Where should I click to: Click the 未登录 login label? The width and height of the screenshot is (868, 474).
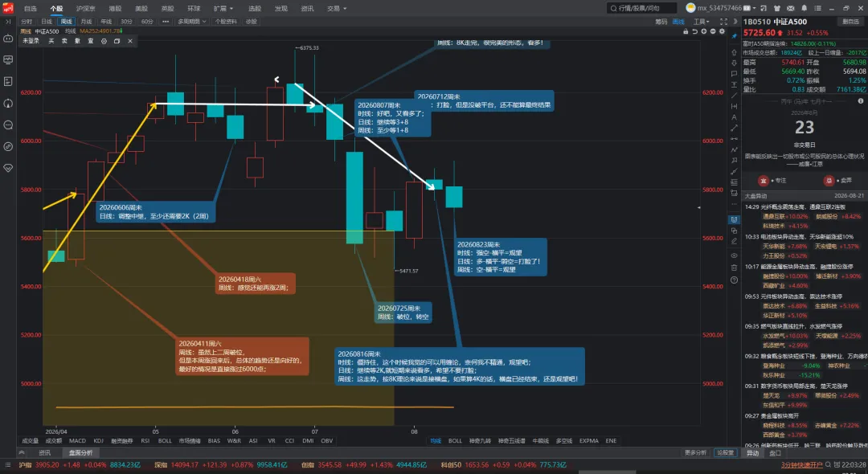click(31, 41)
